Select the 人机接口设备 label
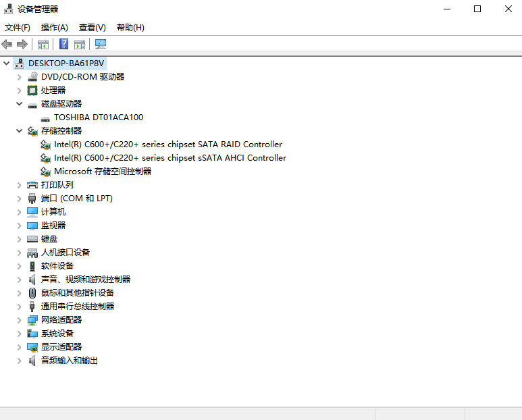Image resolution: width=522 pixels, height=420 pixels. click(x=66, y=253)
